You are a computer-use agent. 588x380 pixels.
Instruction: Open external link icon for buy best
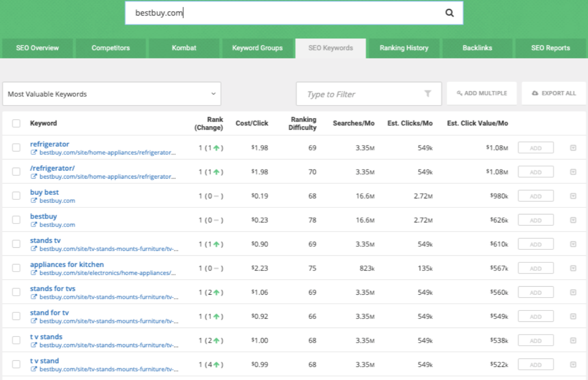click(x=34, y=200)
